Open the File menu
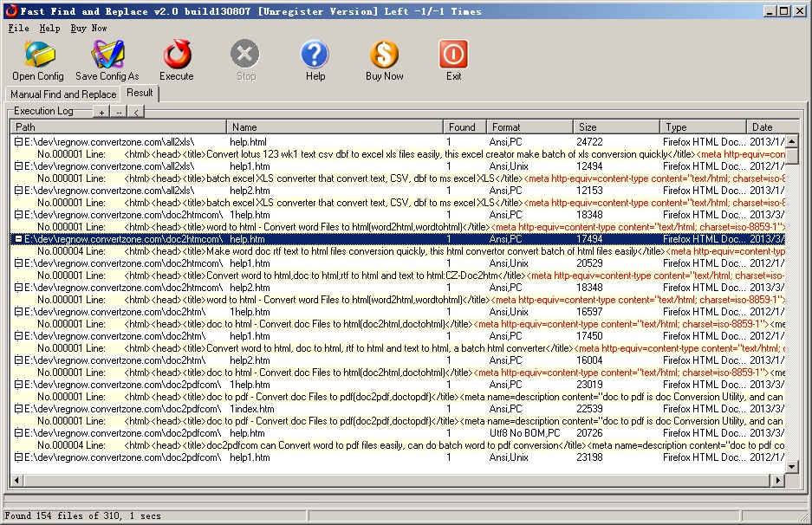812x525 pixels. 18,28
